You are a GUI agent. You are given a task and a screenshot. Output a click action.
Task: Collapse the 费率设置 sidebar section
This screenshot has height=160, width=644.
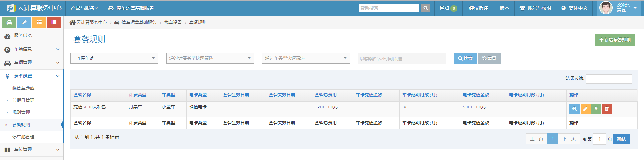58,76
